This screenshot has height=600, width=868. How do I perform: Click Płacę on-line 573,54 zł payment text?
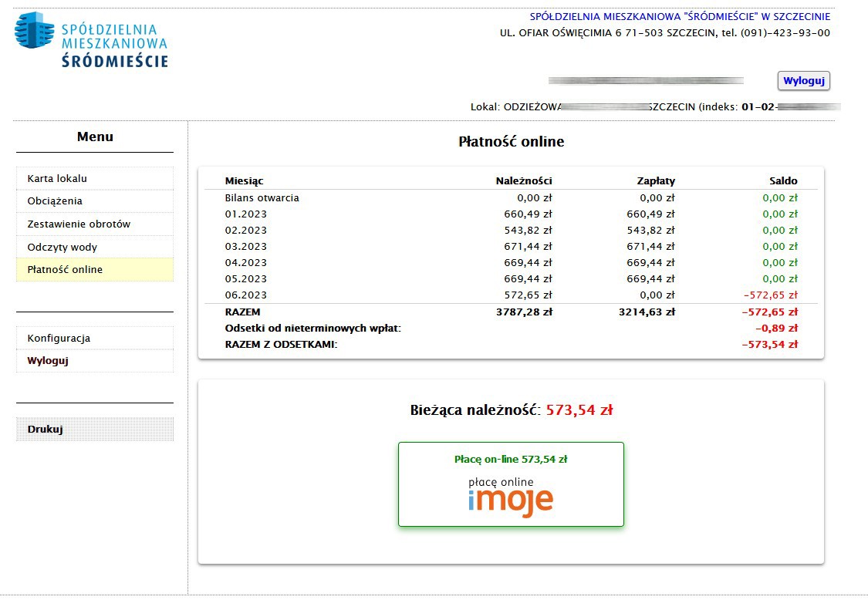click(510, 459)
